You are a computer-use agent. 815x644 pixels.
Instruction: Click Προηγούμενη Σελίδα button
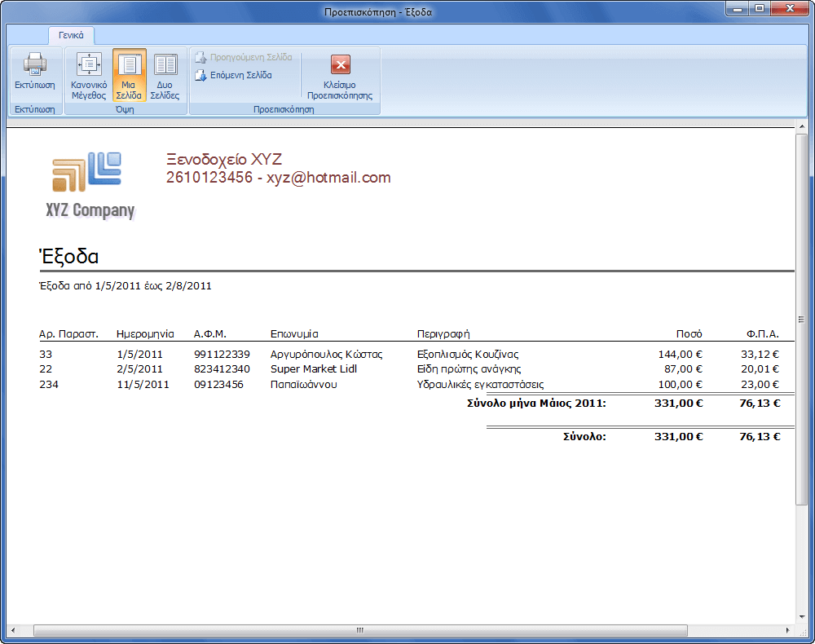[x=244, y=58]
